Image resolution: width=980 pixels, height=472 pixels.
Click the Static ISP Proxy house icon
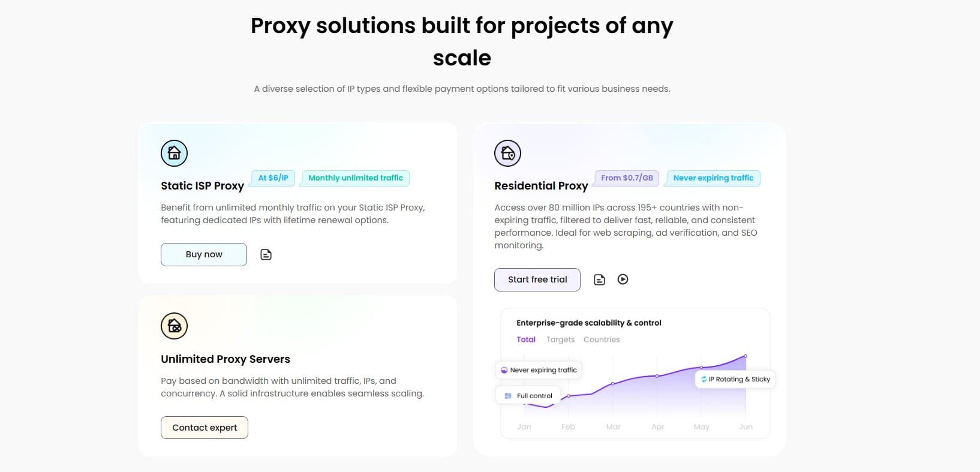pos(174,153)
